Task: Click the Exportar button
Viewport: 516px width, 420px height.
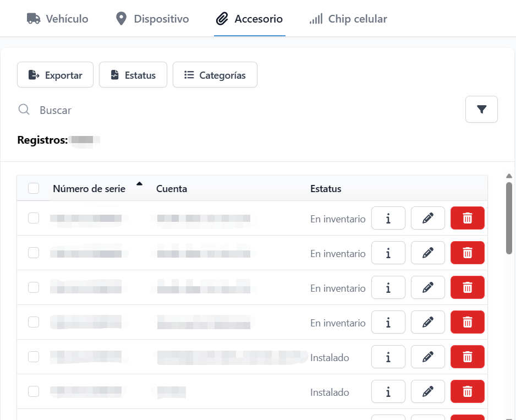Action: click(55, 75)
